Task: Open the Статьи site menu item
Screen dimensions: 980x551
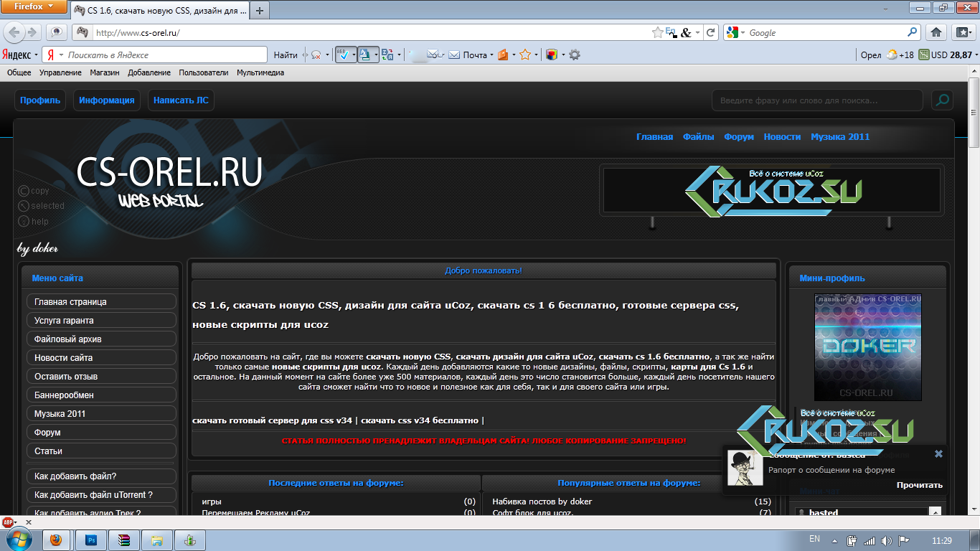Action: (101, 451)
